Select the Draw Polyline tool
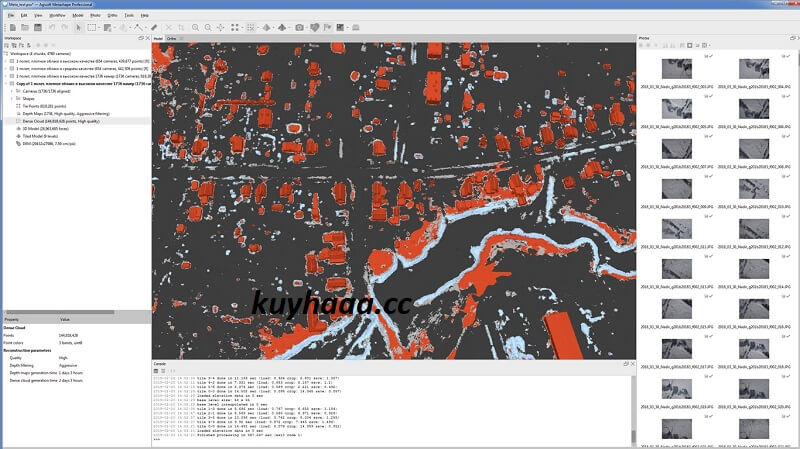This screenshot has width=800, height=449. [x=138, y=28]
